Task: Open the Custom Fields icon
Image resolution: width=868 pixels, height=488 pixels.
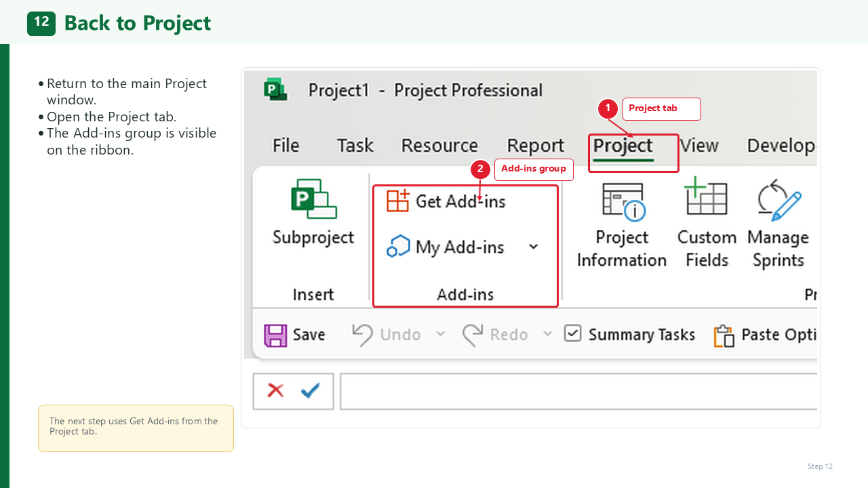Action: click(705, 197)
